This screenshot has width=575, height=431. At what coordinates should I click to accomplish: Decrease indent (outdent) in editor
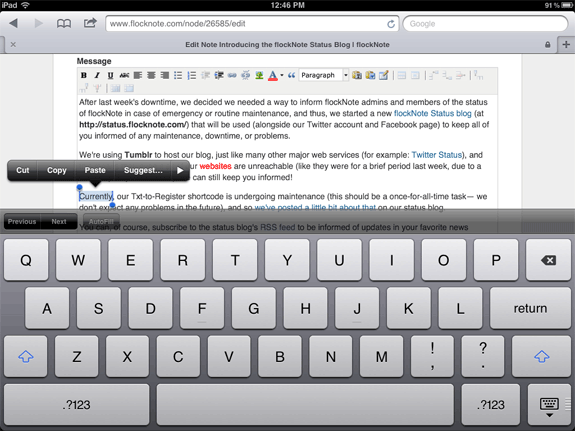click(205, 75)
